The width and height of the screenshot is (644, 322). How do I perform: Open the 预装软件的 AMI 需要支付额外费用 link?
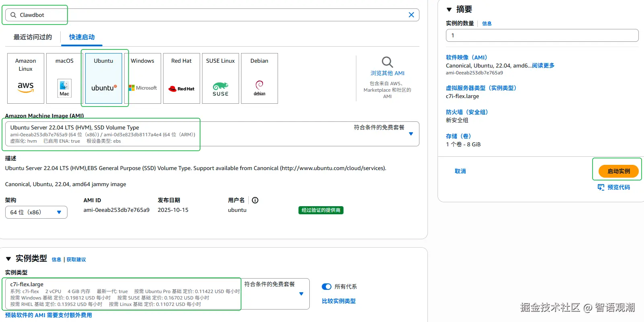(49, 315)
